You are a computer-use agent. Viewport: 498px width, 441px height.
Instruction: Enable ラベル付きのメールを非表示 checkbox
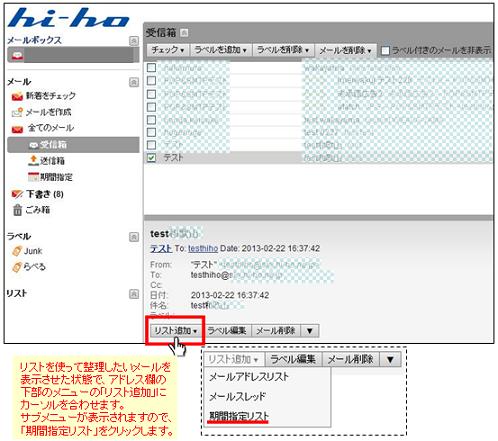point(385,51)
